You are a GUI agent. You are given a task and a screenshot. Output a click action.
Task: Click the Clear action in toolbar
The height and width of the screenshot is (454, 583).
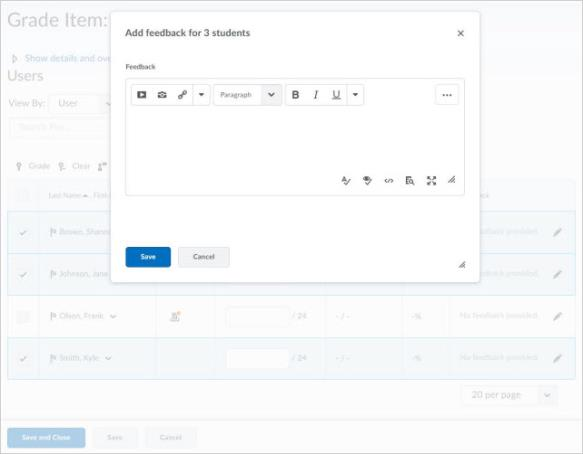tap(74, 166)
